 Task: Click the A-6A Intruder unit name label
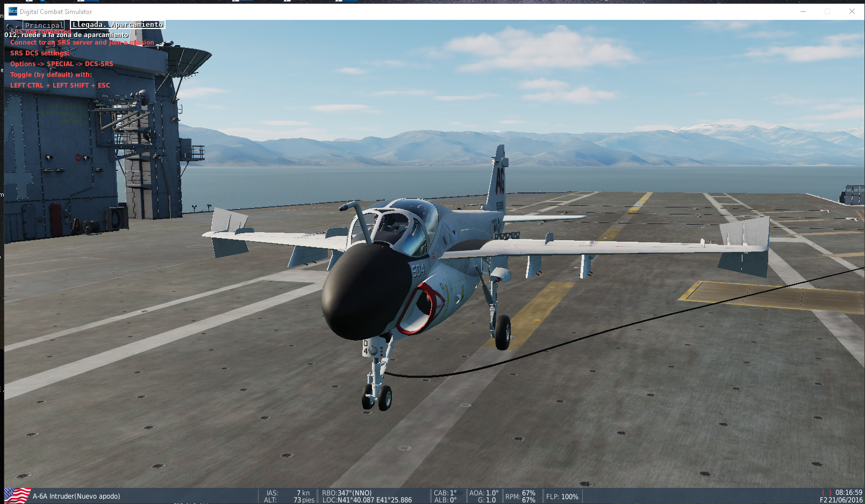(76, 496)
